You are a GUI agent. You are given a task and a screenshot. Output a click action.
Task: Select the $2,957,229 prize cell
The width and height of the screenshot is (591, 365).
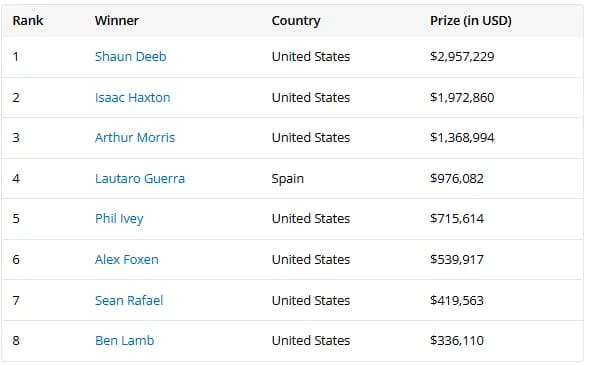[x=462, y=57]
